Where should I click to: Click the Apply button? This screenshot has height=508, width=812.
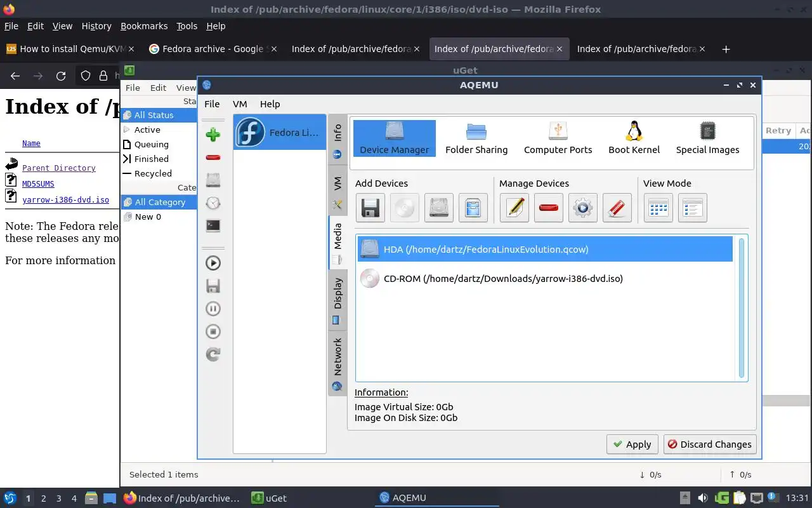click(x=632, y=444)
